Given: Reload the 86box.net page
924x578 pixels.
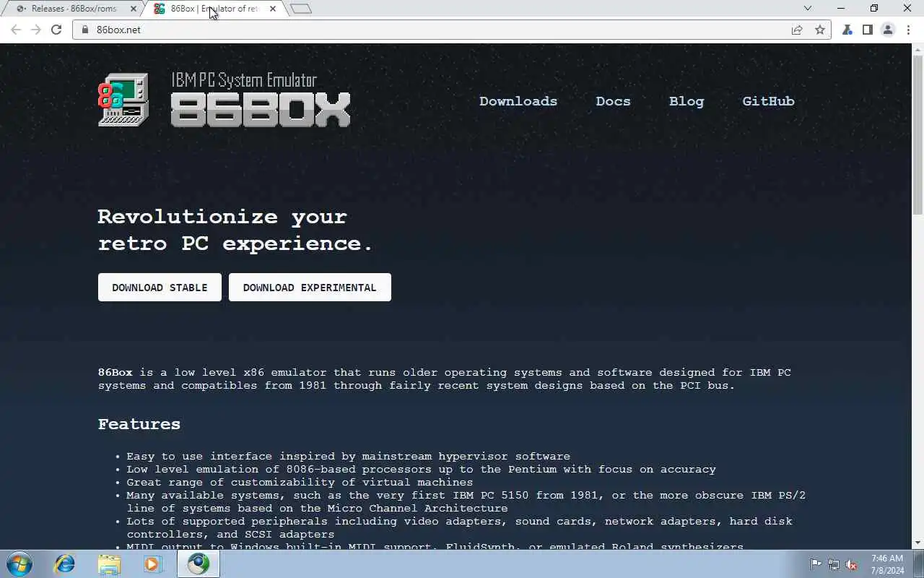Looking at the screenshot, I should 56,30.
